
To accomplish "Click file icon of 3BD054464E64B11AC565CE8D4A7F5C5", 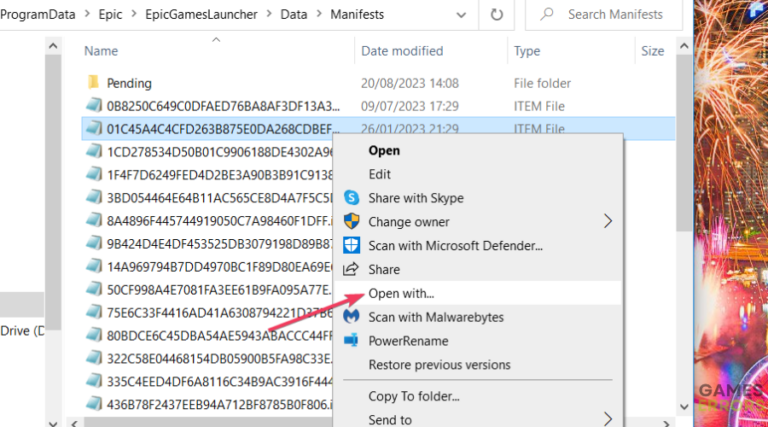I will (94, 197).
